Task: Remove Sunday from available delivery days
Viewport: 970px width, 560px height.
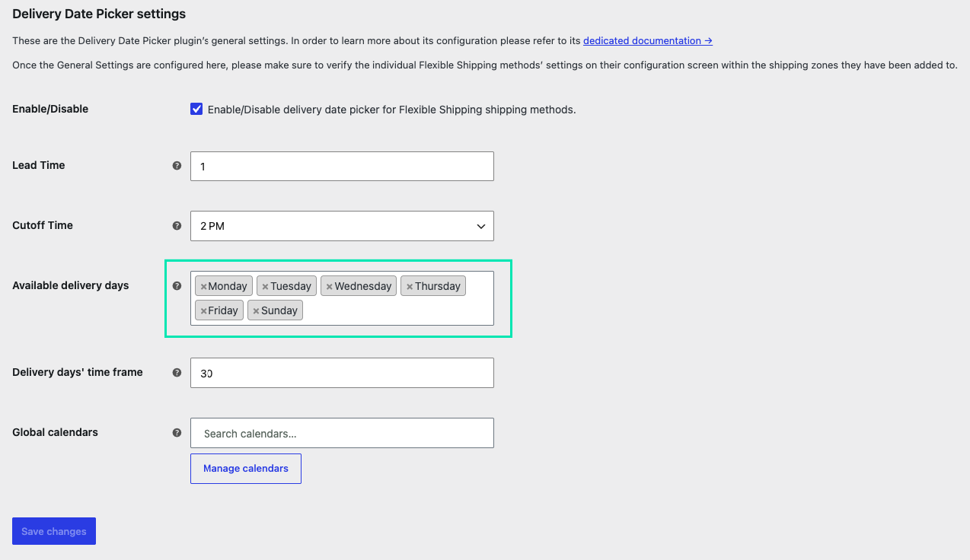Action: [x=256, y=310]
